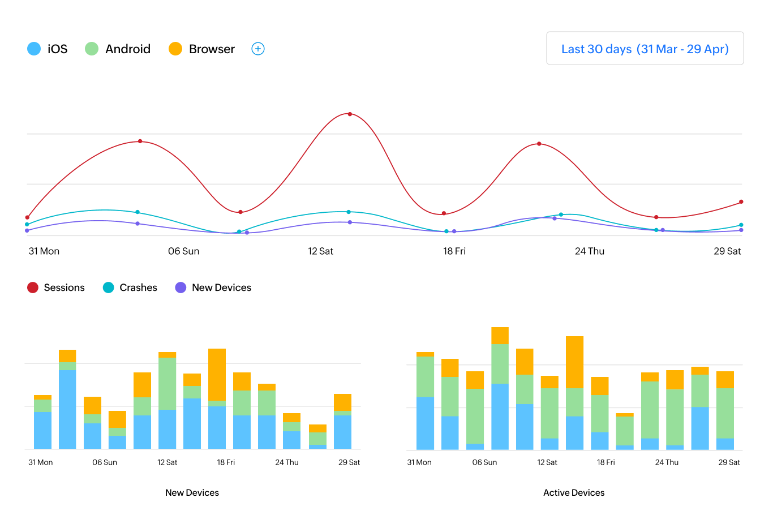Click the 18 Fri axis label
This screenshot has width=773, height=532.
pos(456,251)
